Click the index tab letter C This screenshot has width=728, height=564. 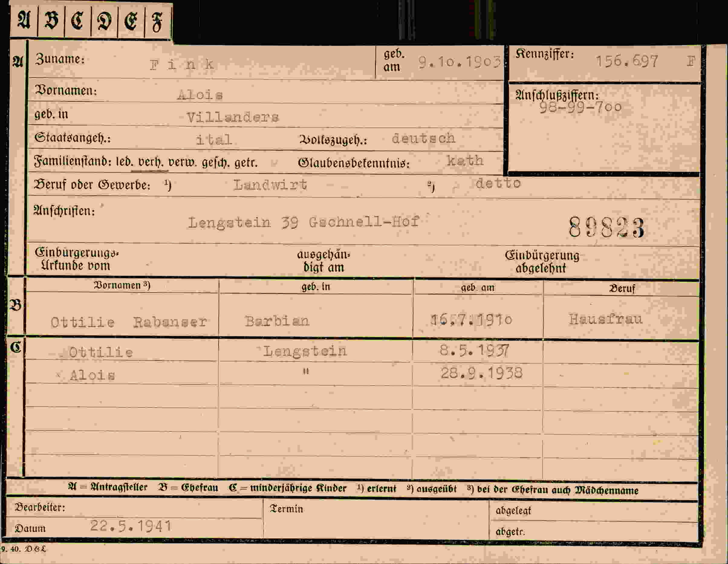pos(77,21)
